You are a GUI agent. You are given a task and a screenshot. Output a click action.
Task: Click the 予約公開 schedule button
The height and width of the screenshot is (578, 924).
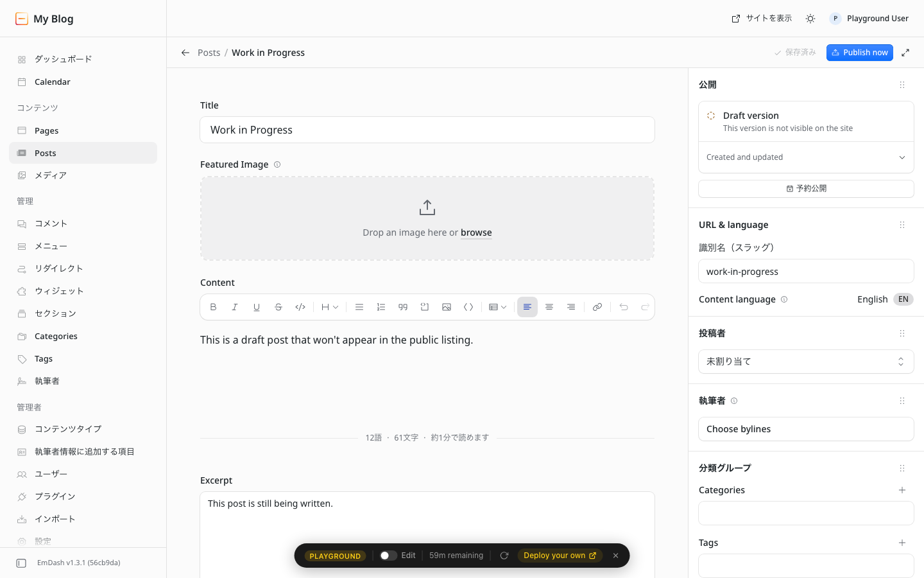[806, 189]
